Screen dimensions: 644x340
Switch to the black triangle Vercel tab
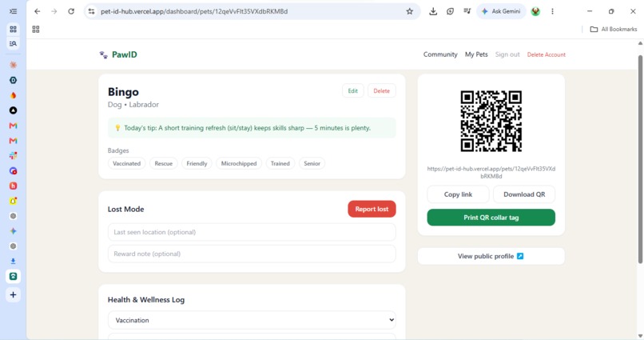point(13,110)
